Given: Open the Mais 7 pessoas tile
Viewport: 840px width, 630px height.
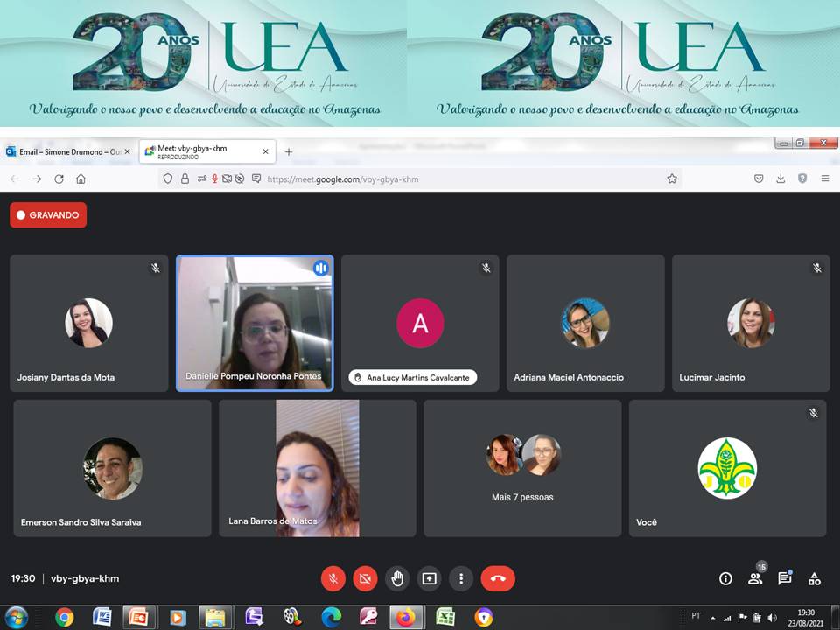Looking at the screenshot, I should click(x=522, y=468).
